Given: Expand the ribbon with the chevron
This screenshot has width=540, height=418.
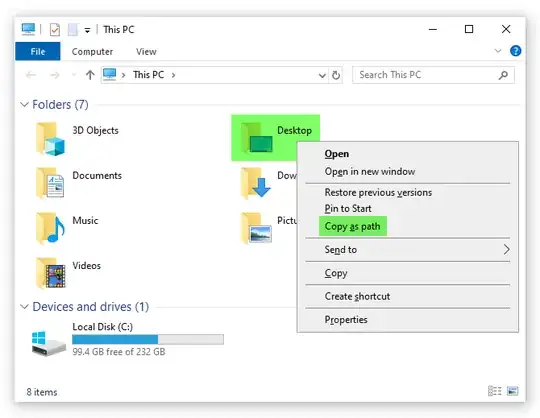Looking at the screenshot, I should tap(498, 51).
